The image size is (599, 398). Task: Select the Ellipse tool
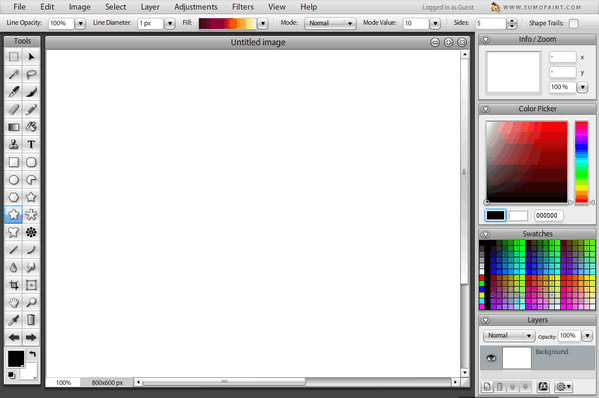click(x=14, y=180)
